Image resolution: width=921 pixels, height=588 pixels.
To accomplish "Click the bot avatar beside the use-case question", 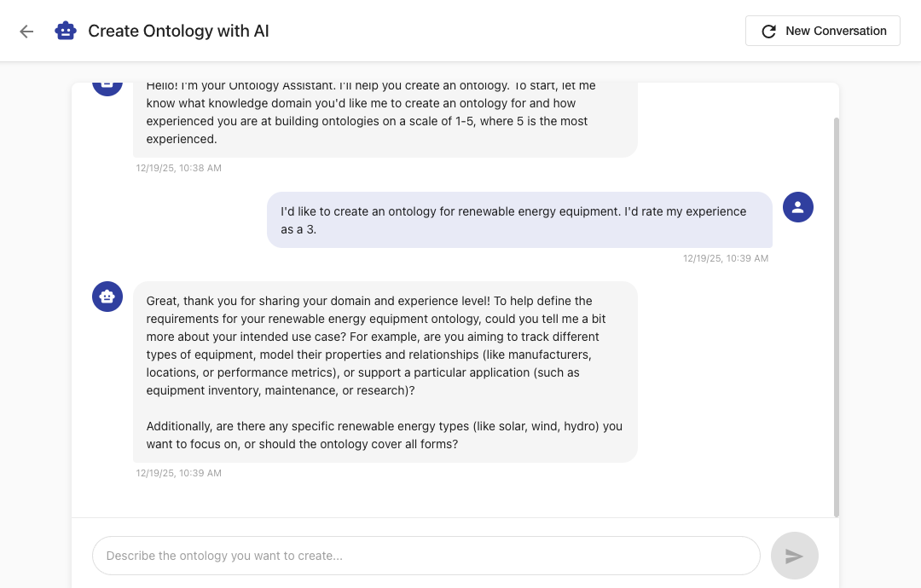I will pos(107,297).
